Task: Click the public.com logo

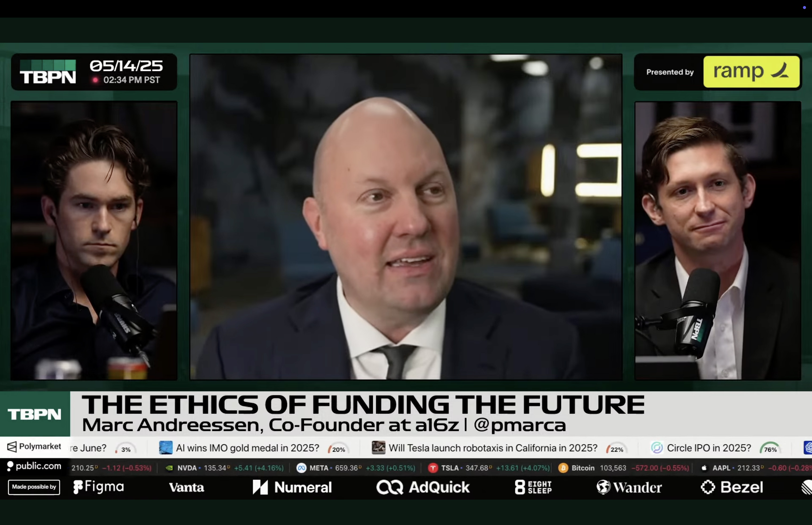Action: click(x=34, y=466)
